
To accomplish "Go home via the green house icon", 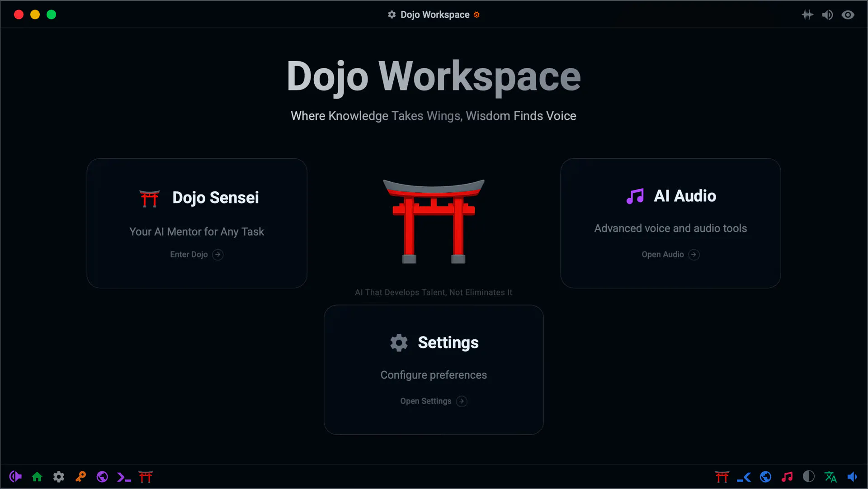I will click(x=37, y=476).
